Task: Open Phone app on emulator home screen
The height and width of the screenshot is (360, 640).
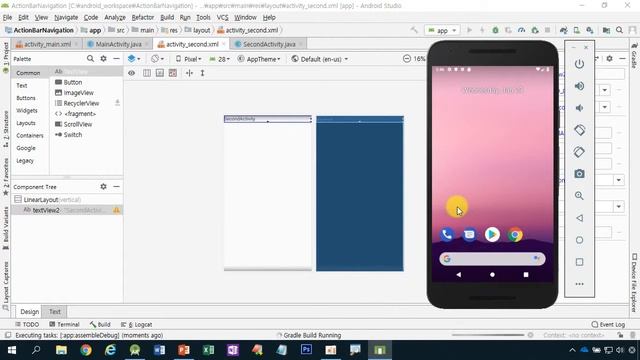Action: (x=447, y=235)
